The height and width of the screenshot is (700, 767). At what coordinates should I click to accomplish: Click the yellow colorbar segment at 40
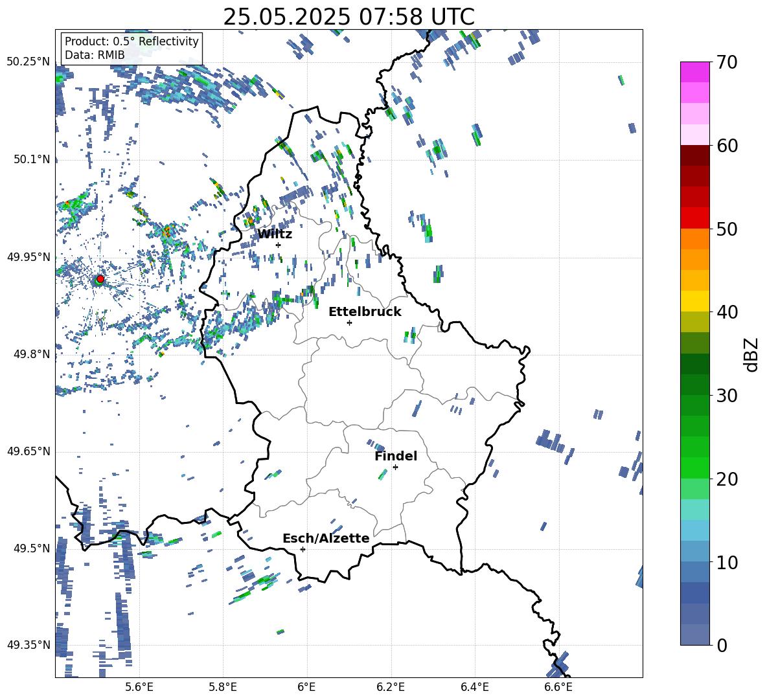tap(694, 301)
